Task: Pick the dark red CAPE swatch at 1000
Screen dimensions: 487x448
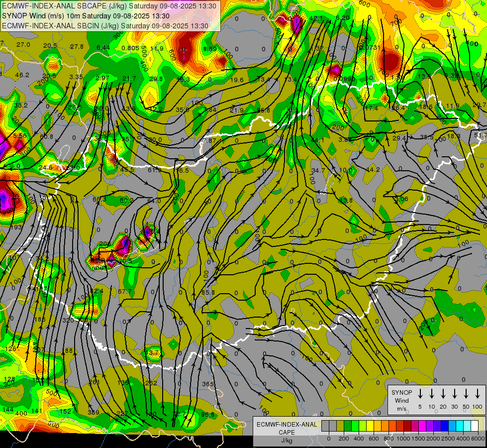Action: tap(407, 426)
